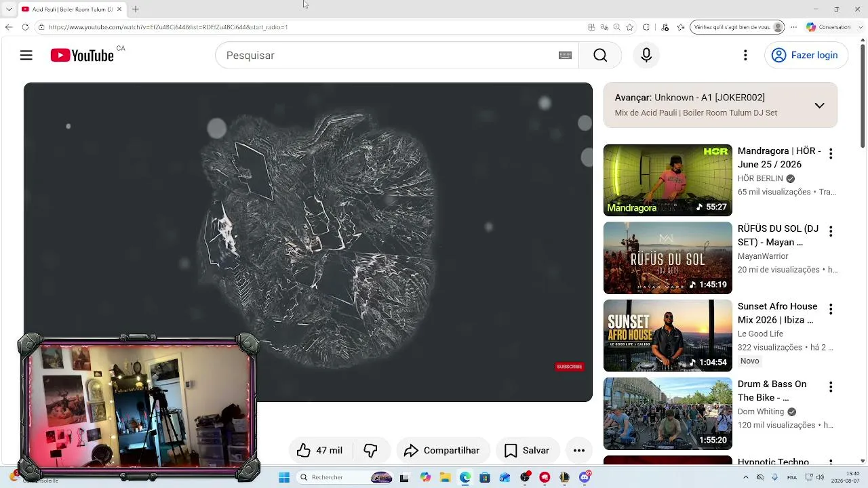Open the browser settings and more menu
This screenshot has width=868, height=488.
coord(793,27)
